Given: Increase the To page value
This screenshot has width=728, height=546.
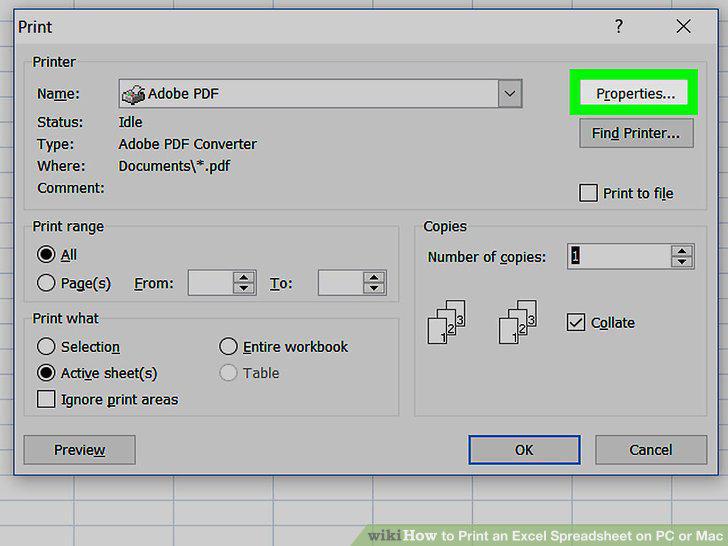Looking at the screenshot, I should point(374,277).
